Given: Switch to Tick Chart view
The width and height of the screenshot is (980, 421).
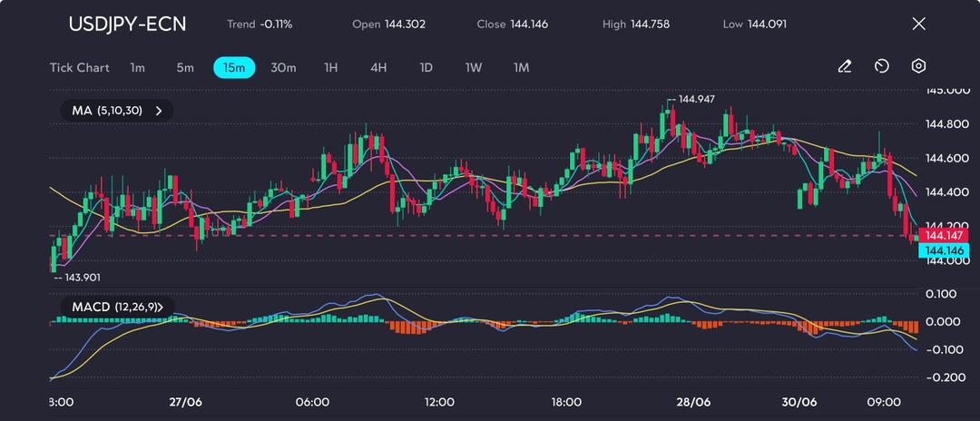Looking at the screenshot, I should click(x=80, y=68).
